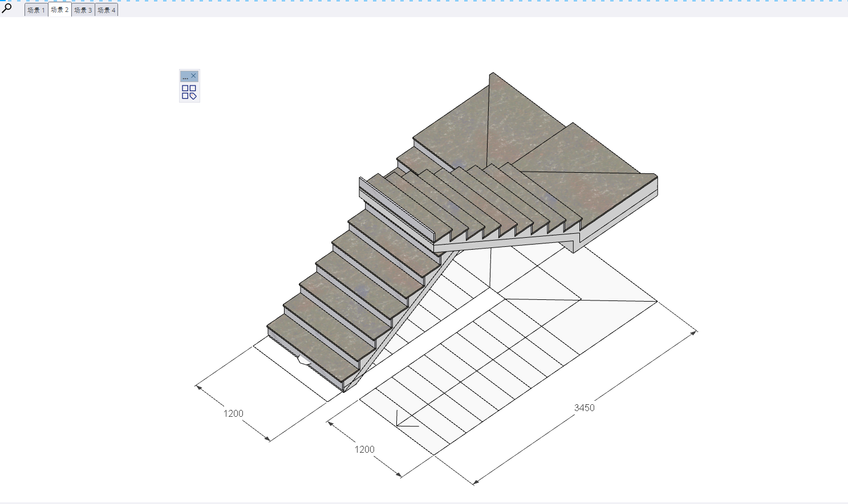Viewport: 848px width, 504px height.
Task: Click the magnifier search icon
Action: coord(7,8)
